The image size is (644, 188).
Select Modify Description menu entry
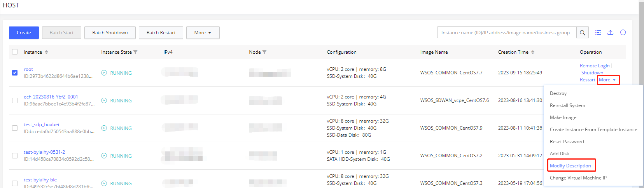(x=570, y=166)
